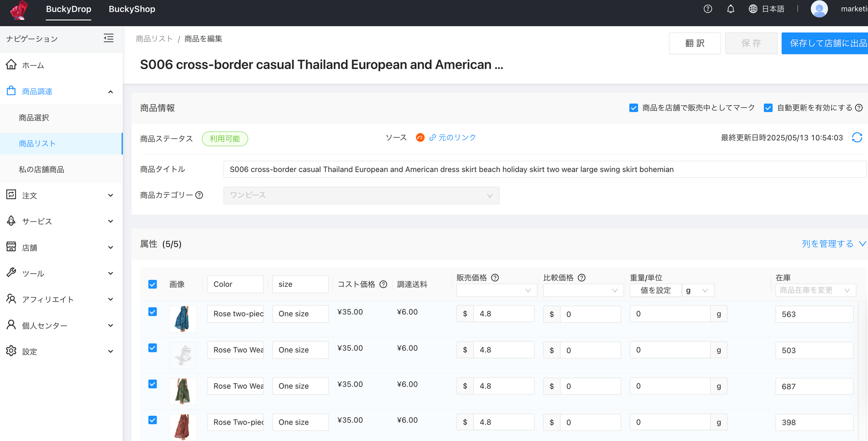868x441 pixels.
Task: Uncheck the row with stock 503
Action: [x=152, y=348]
